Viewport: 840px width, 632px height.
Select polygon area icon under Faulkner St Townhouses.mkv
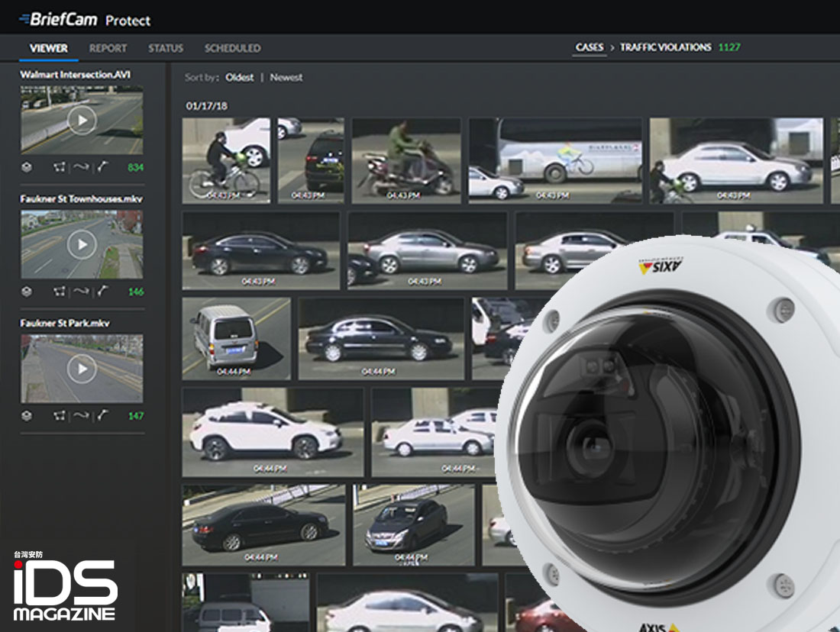(60, 292)
